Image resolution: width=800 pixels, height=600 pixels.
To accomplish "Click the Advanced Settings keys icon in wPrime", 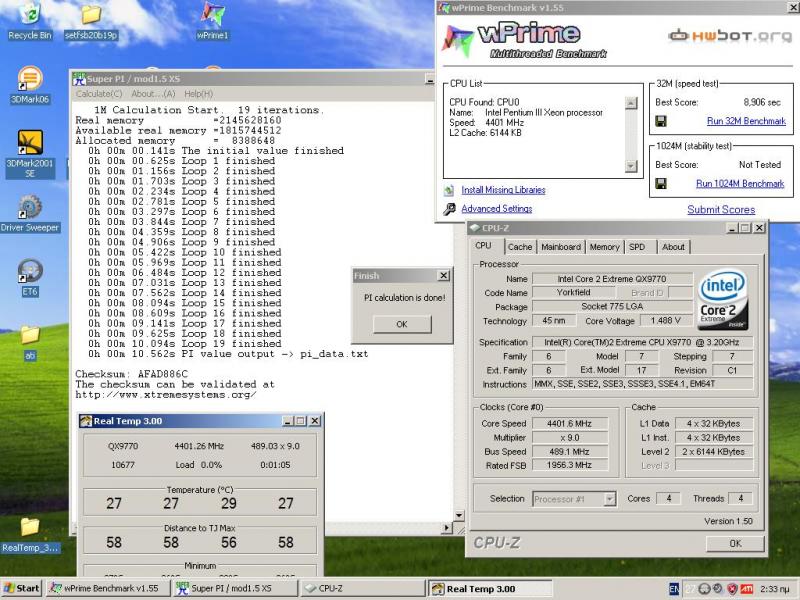I will pos(449,209).
